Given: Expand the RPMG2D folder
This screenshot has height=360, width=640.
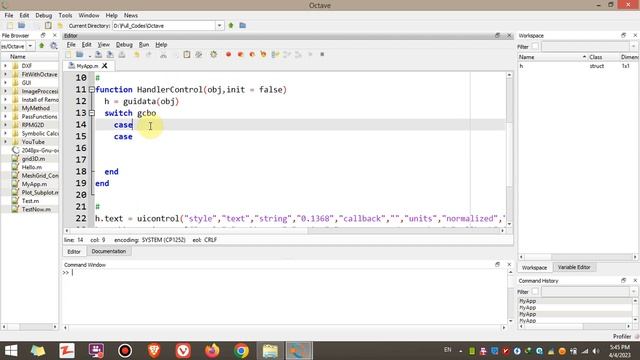Looking at the screenshot, I should click(5, 125).
